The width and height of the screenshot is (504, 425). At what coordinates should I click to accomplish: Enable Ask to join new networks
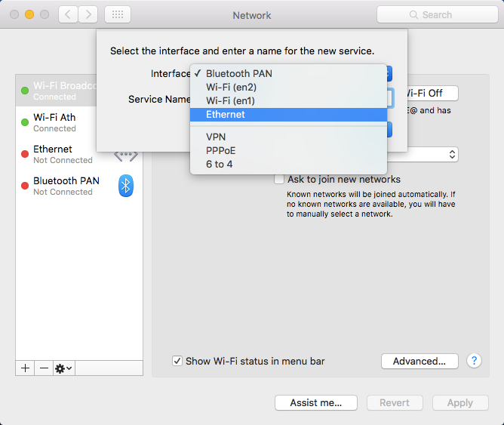pyautogui.click(x=279, y=180)
